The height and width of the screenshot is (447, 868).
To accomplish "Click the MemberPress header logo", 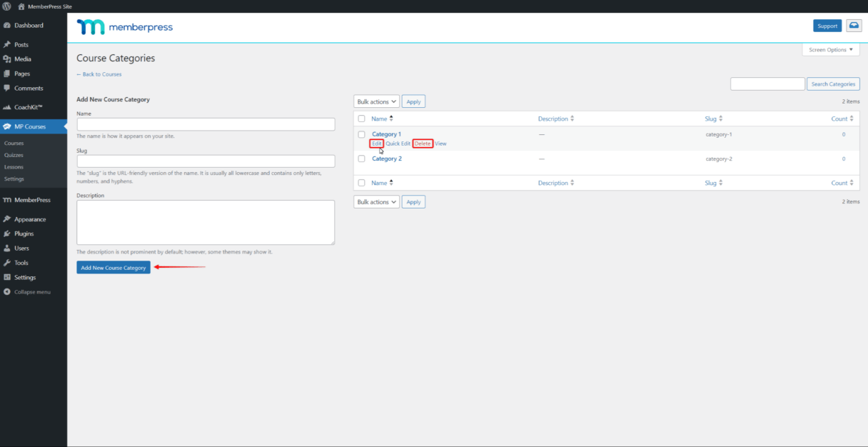I will coord(125,27).
